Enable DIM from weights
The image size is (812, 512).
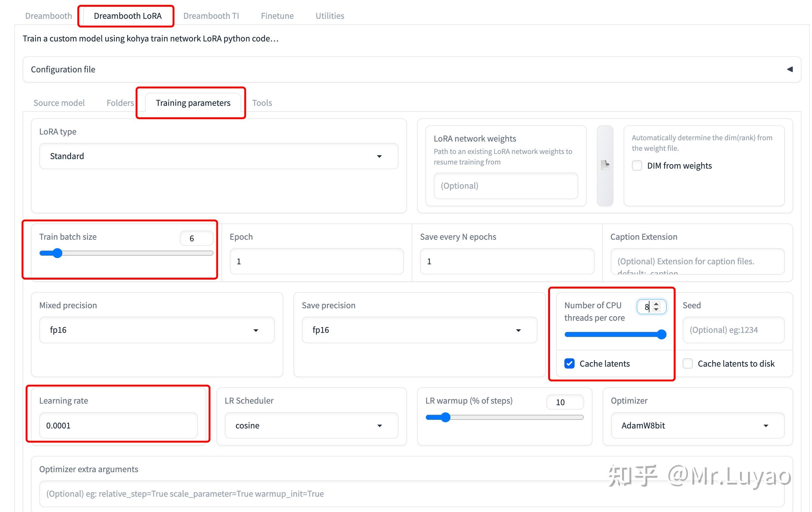[x=637, y=165]
